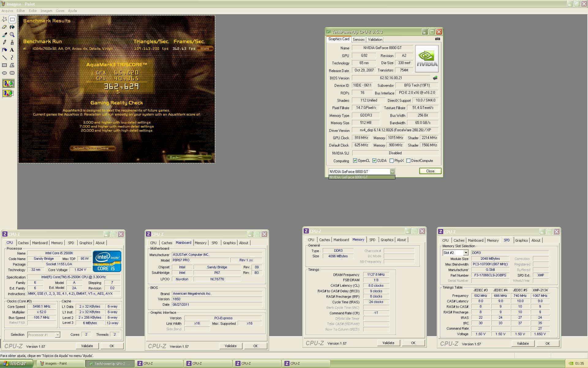Click Validate in the Memory CPU-Z window

pos(388,343)
